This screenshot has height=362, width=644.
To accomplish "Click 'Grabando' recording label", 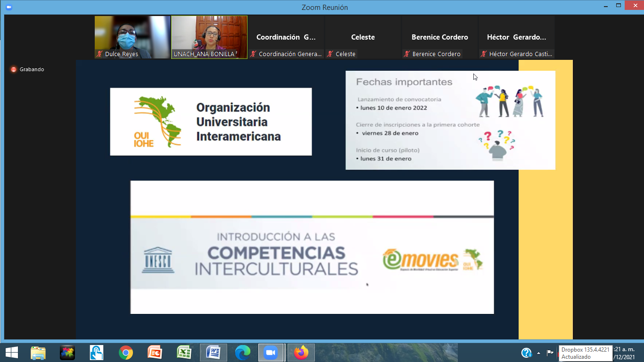I will click(32, 69).
